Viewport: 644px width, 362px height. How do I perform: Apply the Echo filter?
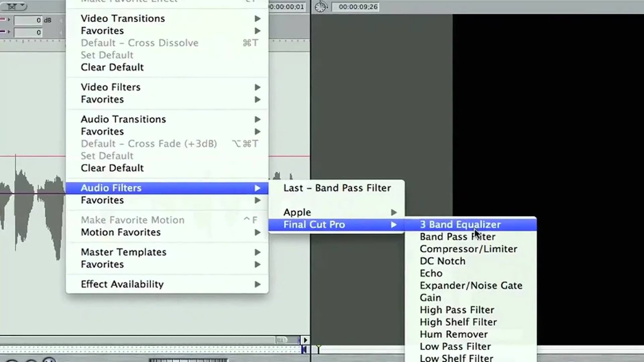tap(471, 274)
